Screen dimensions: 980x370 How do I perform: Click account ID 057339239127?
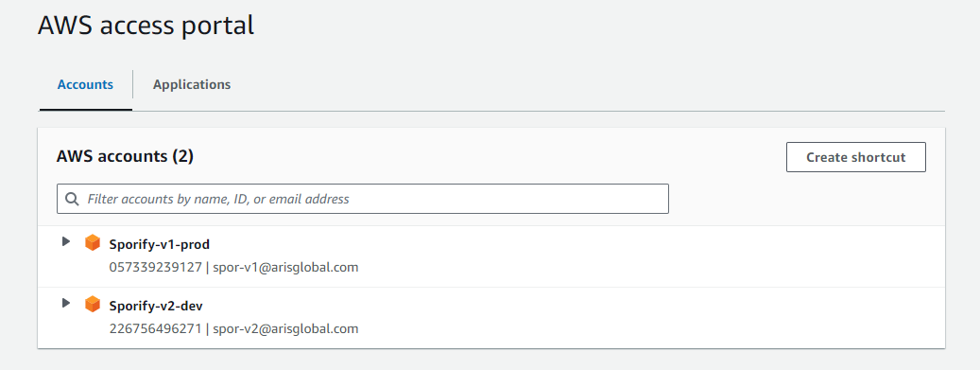pyautogui.click(x=156, y=267)
